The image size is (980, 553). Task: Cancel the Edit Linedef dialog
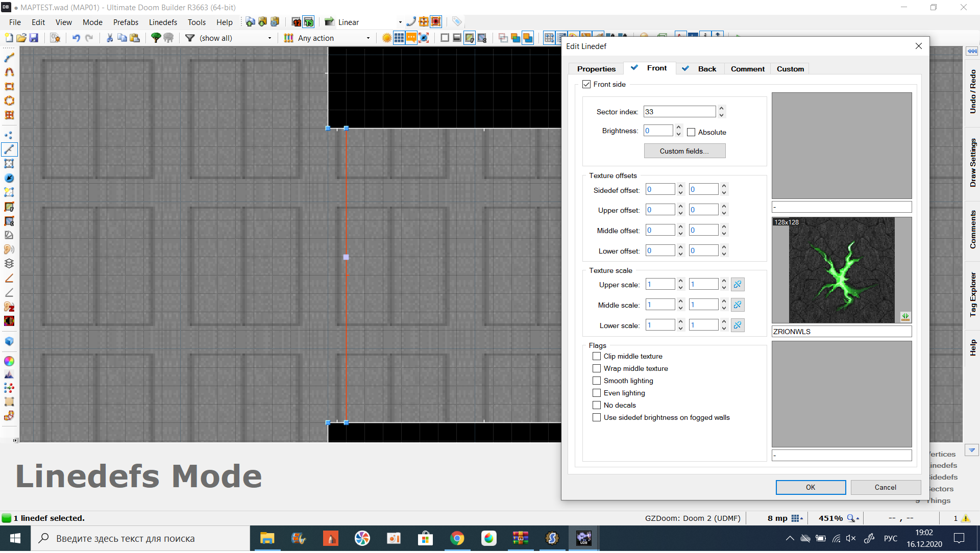point(885,488)
